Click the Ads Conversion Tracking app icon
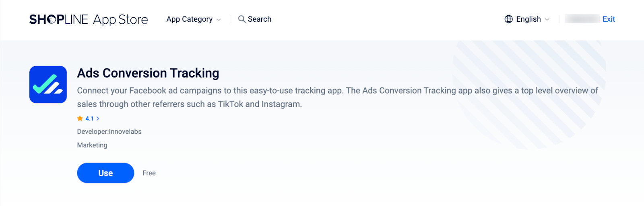The width and height of the screenshot is (644, 206). point(48,84)
